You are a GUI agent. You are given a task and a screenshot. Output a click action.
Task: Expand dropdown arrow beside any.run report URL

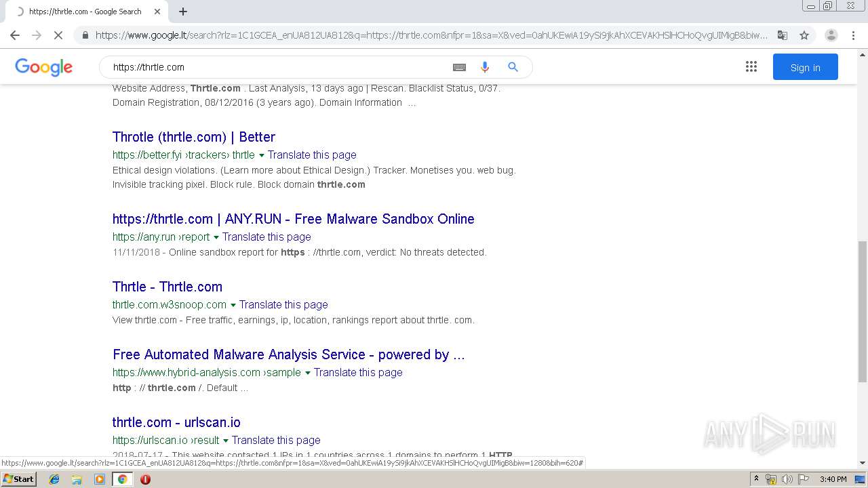coord(216,237)
